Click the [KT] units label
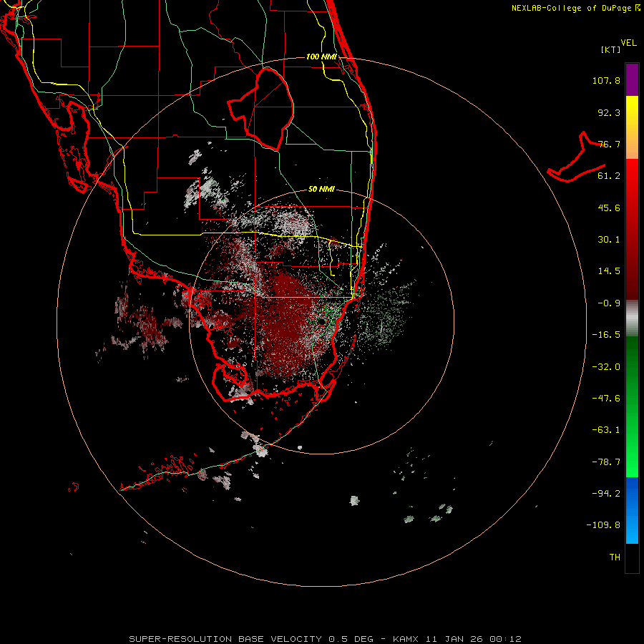Viewport: 644px width, 644px height. click(611, 49)
